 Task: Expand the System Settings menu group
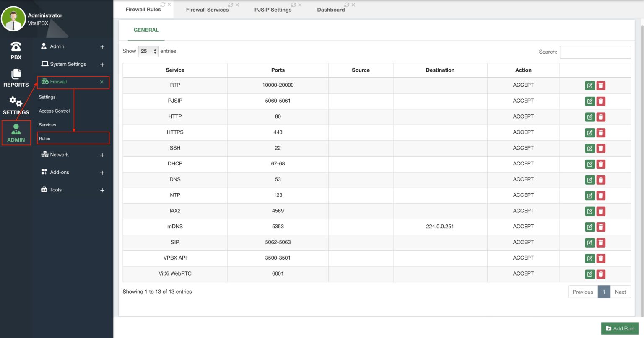coord(102,65)
